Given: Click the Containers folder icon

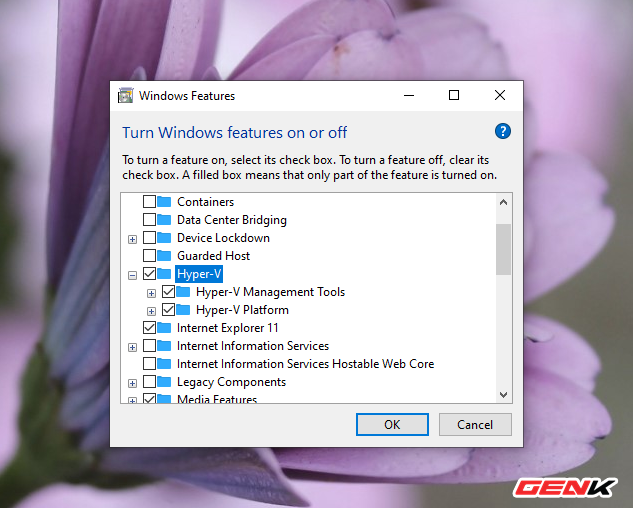Looking at the screenshot, I should coord(164,201).
